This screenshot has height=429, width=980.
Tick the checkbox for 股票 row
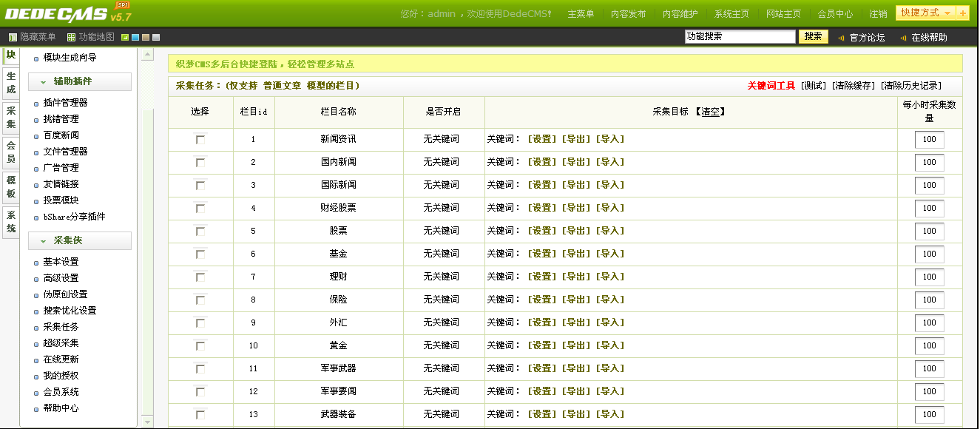point(200,231)
